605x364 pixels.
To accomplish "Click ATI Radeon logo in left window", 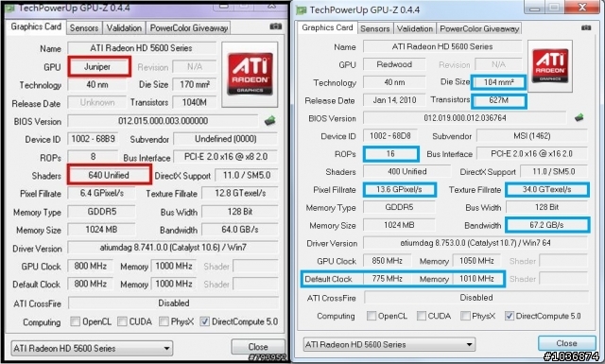I will coord(250,74).
